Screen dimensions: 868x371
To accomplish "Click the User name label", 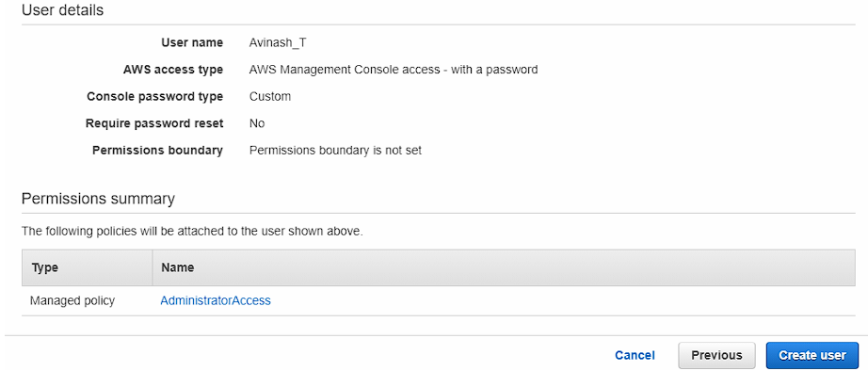I will tap(192, 42).
